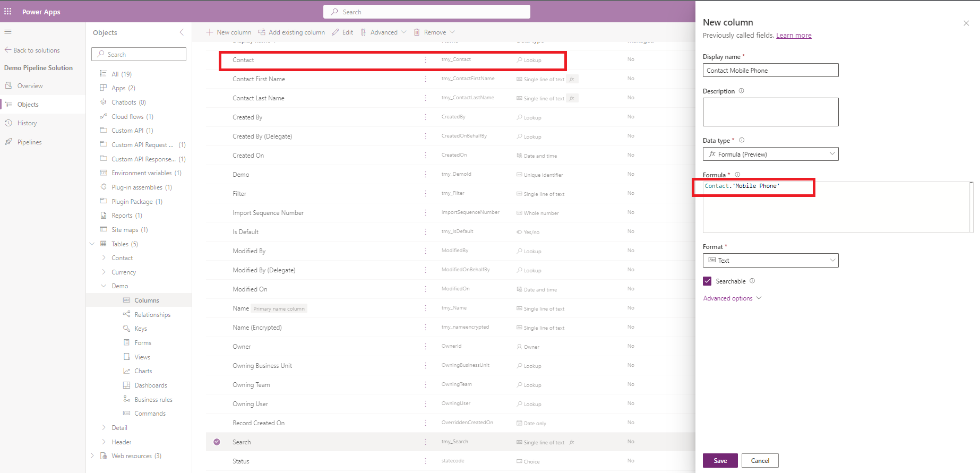This screenshot has height=473, width=980.
Task: Click the Cancel button
Action: tap(760, 460)
